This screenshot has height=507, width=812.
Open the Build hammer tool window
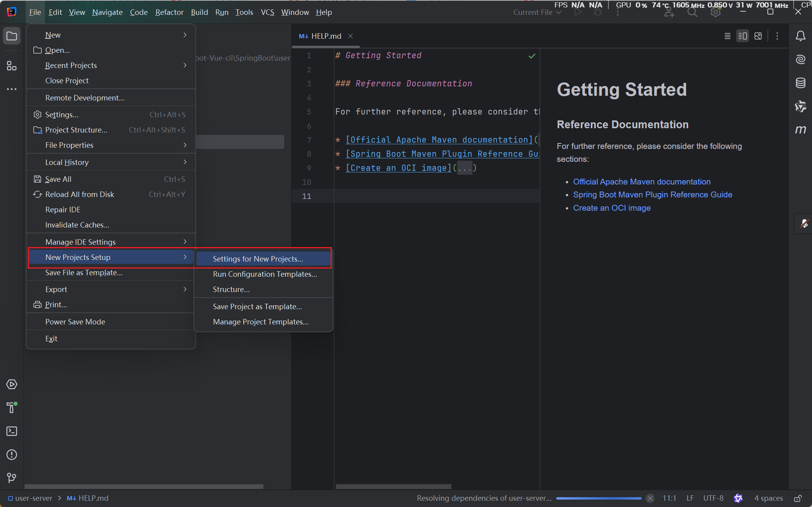click(x=12, y=407)
